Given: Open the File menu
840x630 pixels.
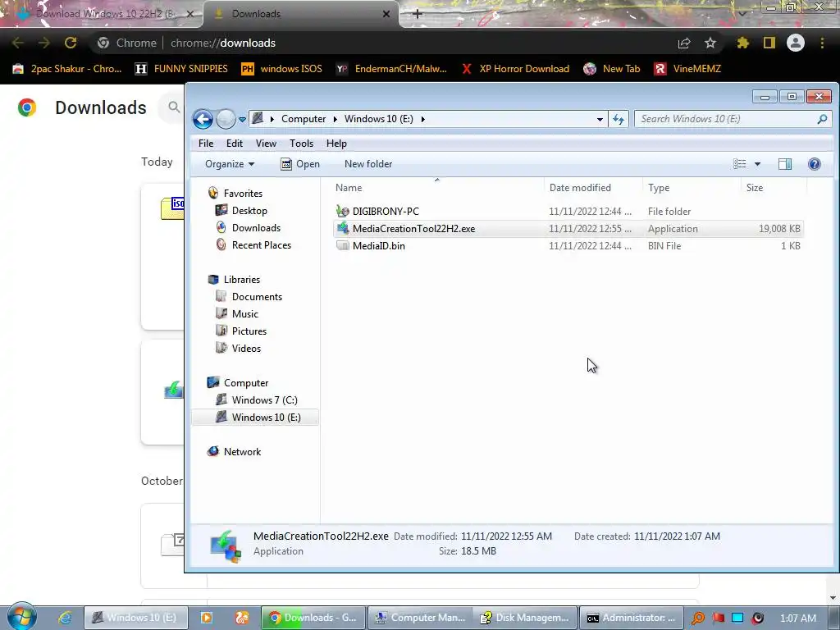Looking at the screenshot, I should click(x=206, y=144).
